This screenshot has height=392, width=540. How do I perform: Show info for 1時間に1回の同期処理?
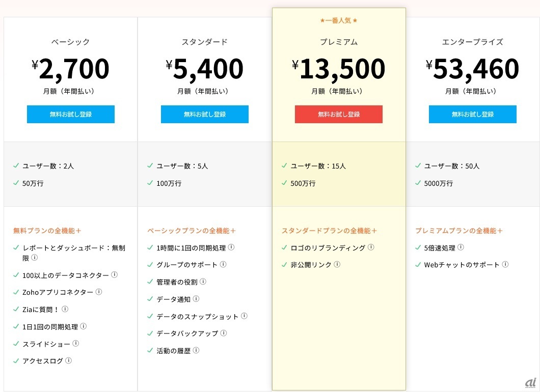(231, 247)
